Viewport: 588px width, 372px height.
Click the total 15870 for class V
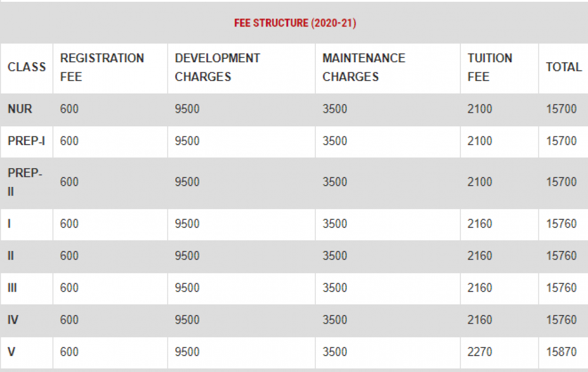(561, 352)
